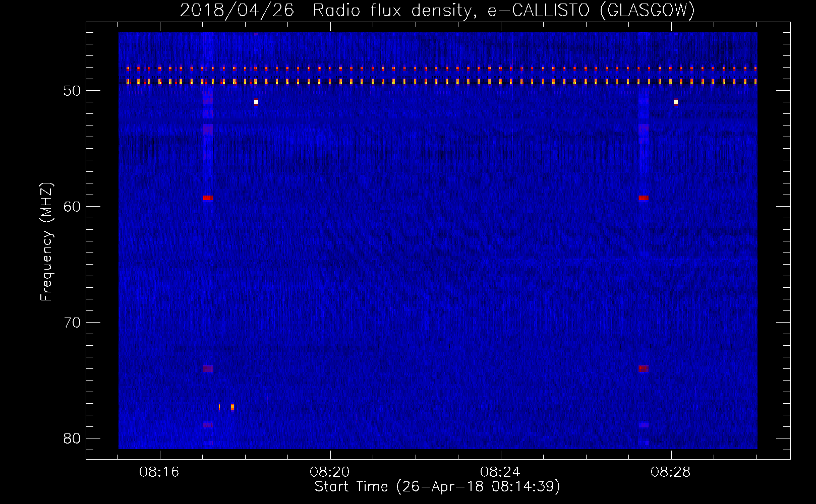Viewport: 816px width, 504px height.
Task: Click the 80 MHz frequency tick label
Action: click(72, 438)
